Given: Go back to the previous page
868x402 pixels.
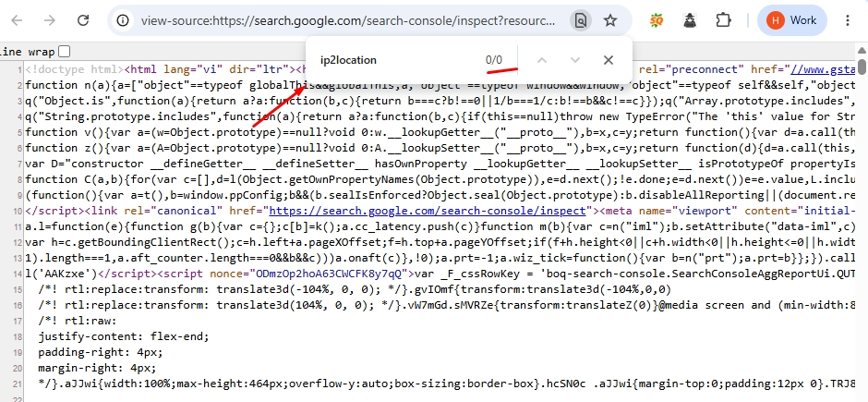Looking at the screenshot, I should [x=18, y=20].
